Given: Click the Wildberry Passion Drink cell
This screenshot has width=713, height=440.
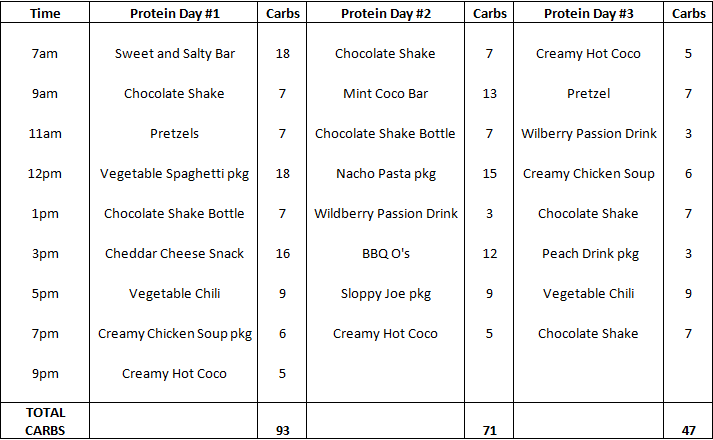Looking at the screenshot, I should click(385, 213).
